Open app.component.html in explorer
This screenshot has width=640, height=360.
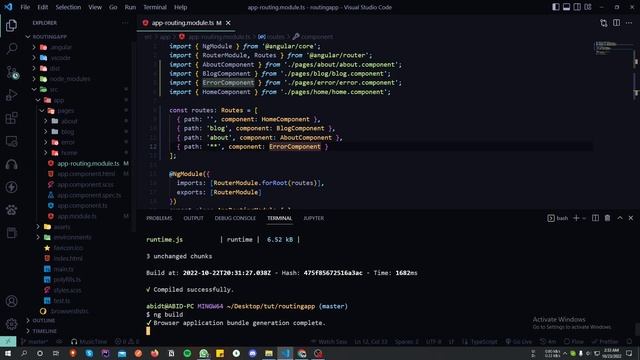click(86, 174)
